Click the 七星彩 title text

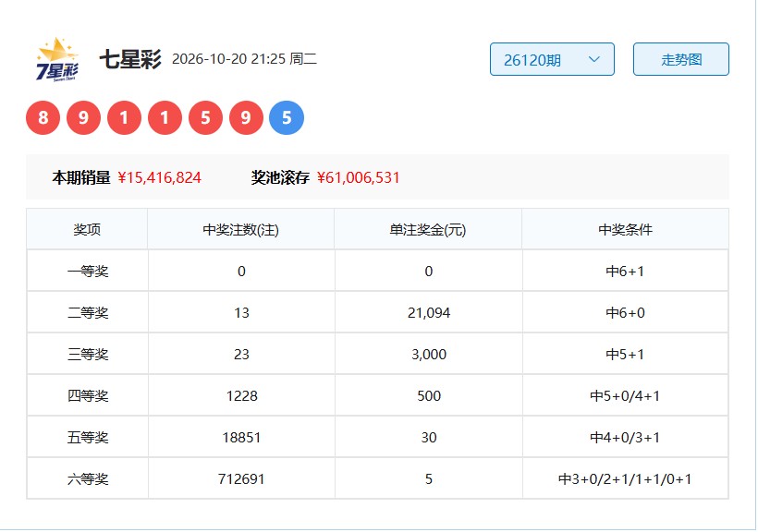(x=130, y=59)
